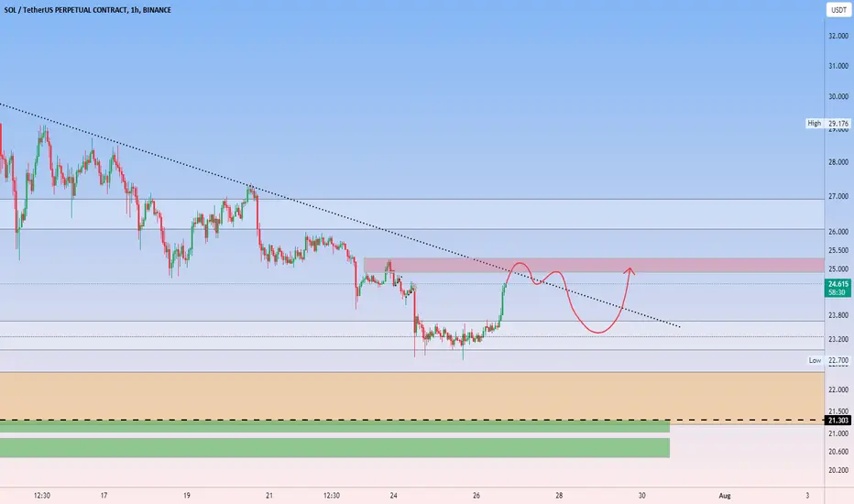This screenshot has height=504, width=854.
Task: Click the 32.000 price axis label
Action: point(838,36)
